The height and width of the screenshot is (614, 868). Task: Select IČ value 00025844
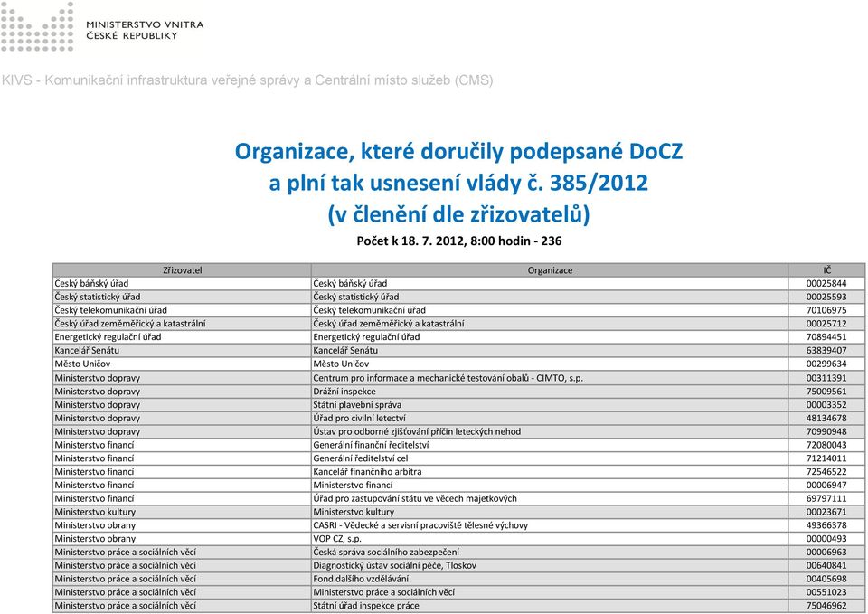point(826,283)
